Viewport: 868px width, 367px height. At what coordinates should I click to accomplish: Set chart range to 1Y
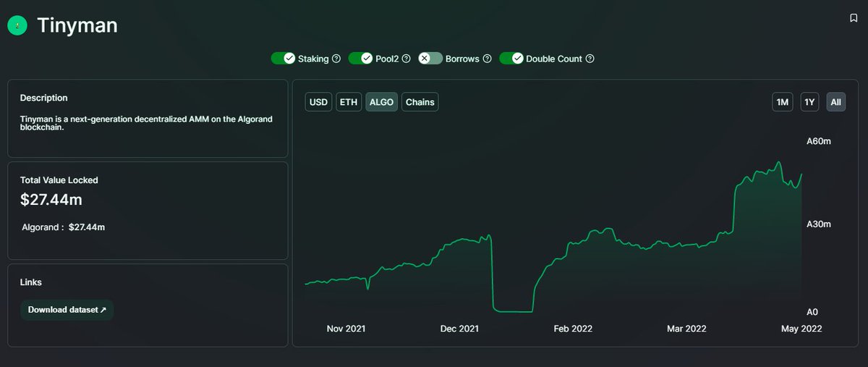pyautogui.click(x=809, y=102)
